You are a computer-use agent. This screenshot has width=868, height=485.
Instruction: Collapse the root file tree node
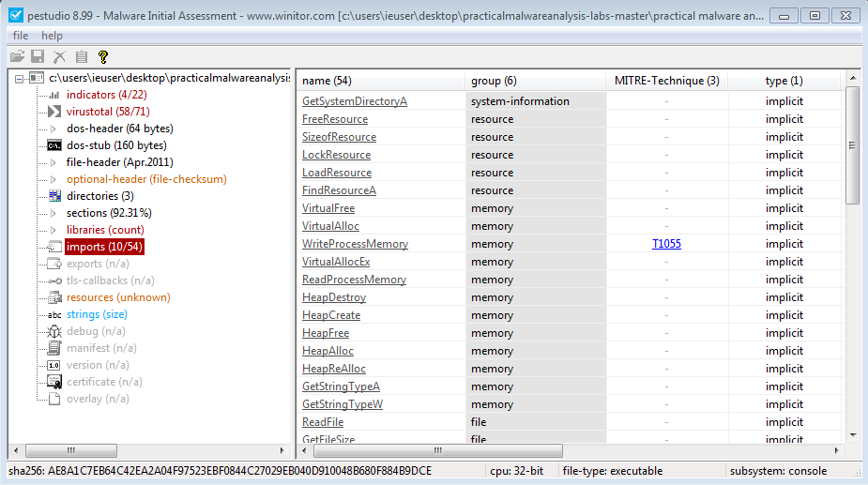pos(20,78)
